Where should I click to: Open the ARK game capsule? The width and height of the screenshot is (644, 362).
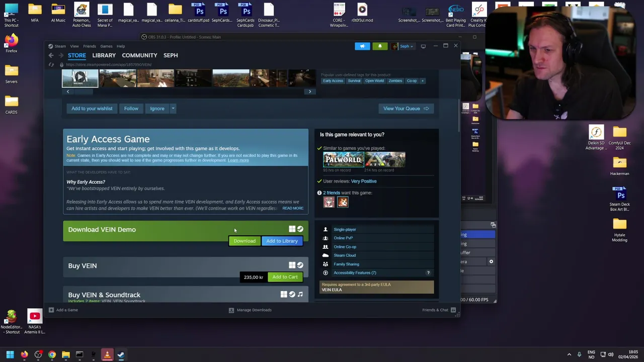pos(385,159)
